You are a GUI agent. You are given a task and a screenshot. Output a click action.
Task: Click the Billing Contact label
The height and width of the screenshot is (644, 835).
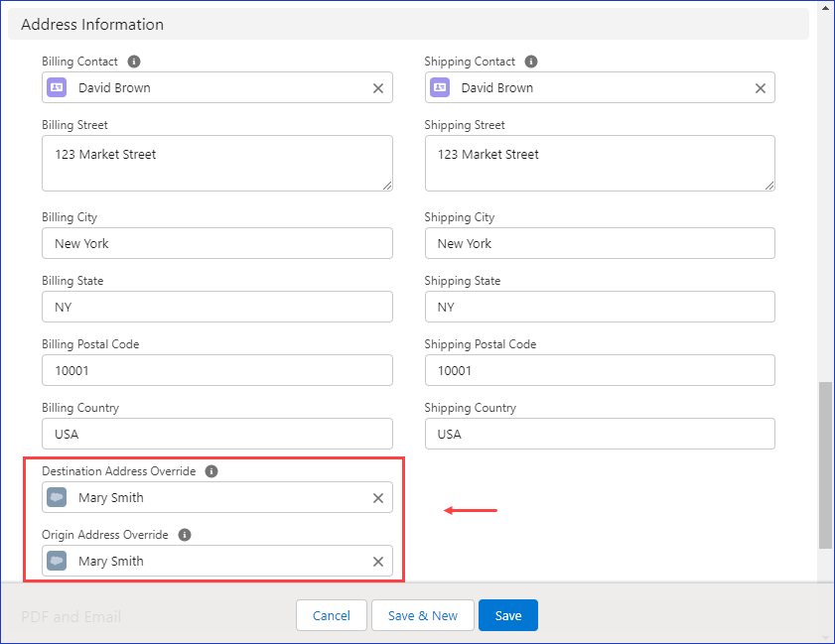pos(79,62)
